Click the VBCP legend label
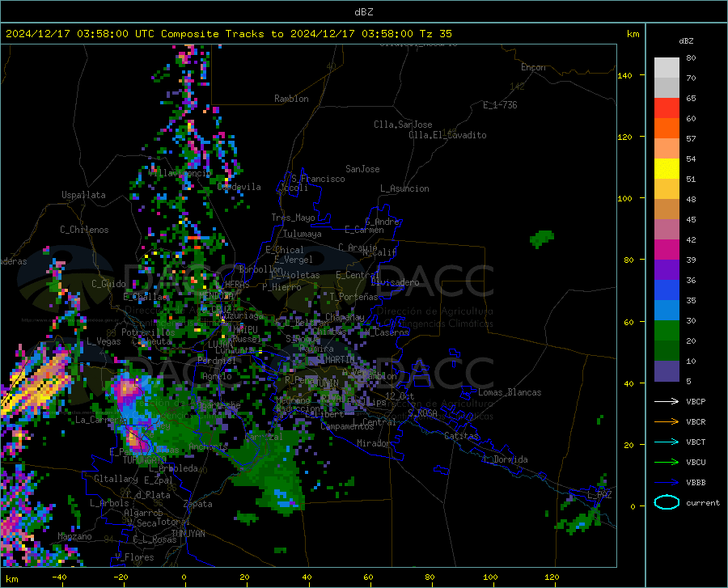 [696, 401]
